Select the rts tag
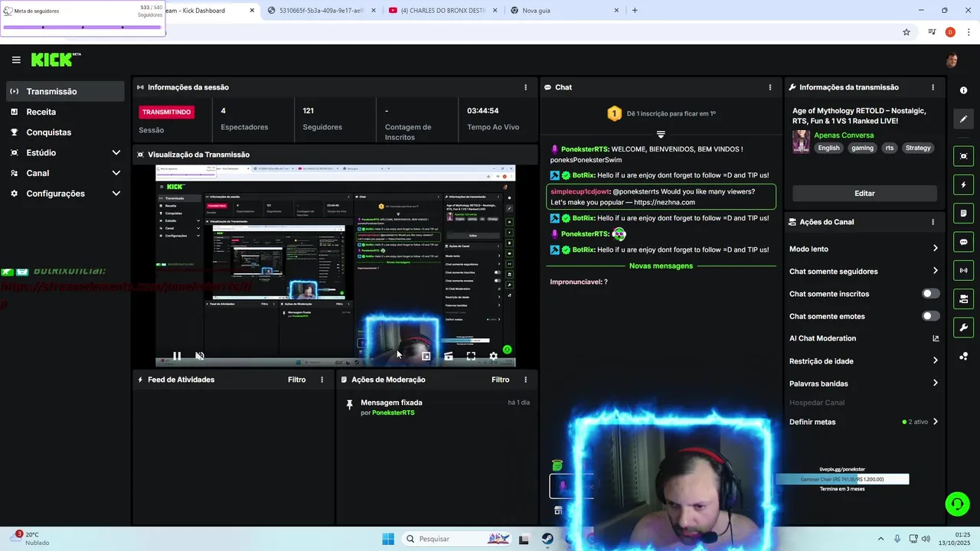This screenshot has height=551, width=980. (x=889, y=148)
